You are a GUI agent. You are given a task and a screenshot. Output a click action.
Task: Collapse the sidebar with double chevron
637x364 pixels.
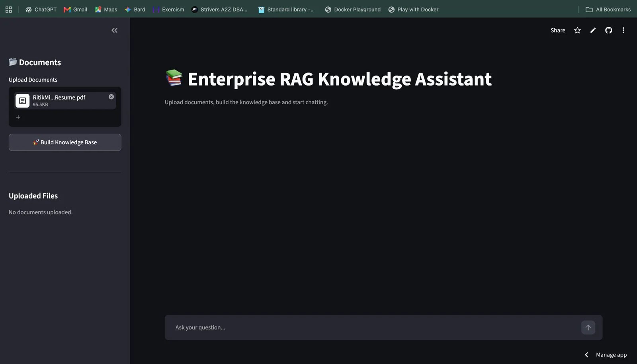point(114,30)
